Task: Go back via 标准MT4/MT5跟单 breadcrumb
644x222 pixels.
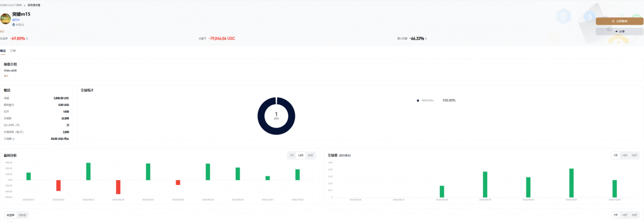Action: 11,5
